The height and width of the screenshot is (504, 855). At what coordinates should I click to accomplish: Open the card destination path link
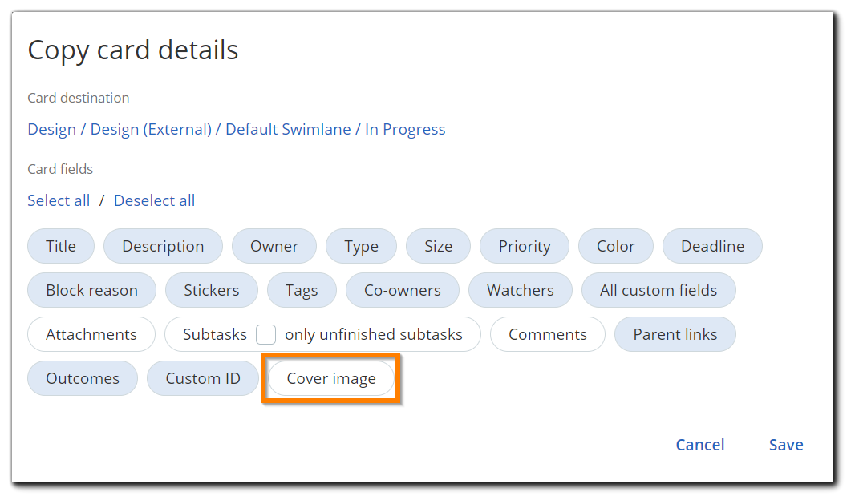pyautogui.click(x=236, y=129)
